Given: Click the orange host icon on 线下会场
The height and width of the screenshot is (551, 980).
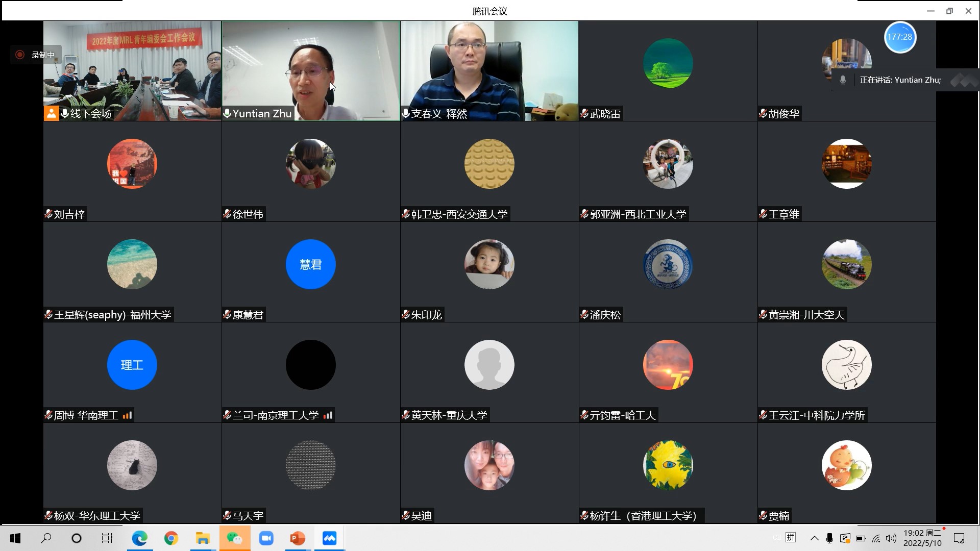Looking at the screenshot, I should (x=51, y=113).
